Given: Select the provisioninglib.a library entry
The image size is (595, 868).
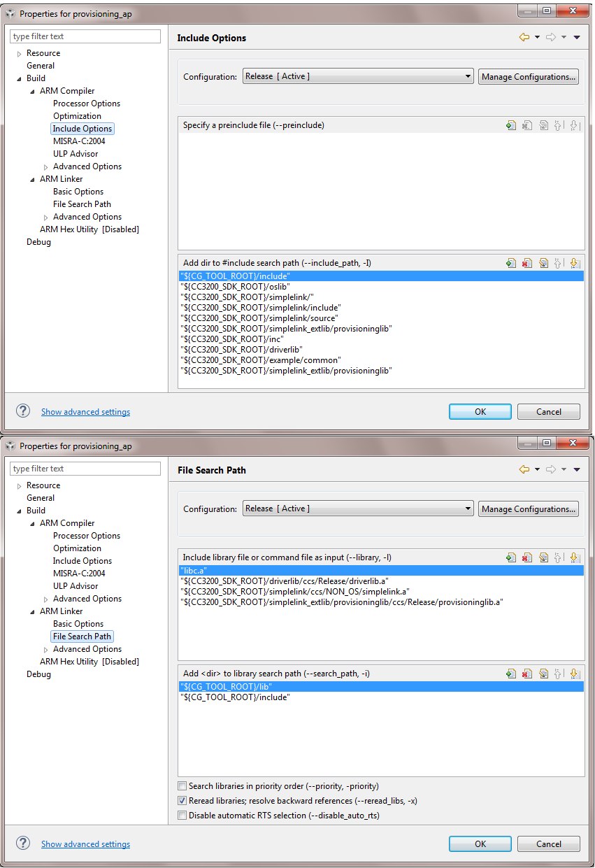Looking at the screenshot, I should pyautogui.click(x=381, y=602).
